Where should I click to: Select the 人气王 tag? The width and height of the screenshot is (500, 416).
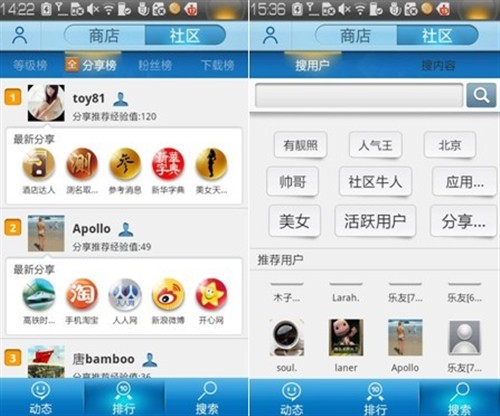pyautogui.click(x=375, y=145)
